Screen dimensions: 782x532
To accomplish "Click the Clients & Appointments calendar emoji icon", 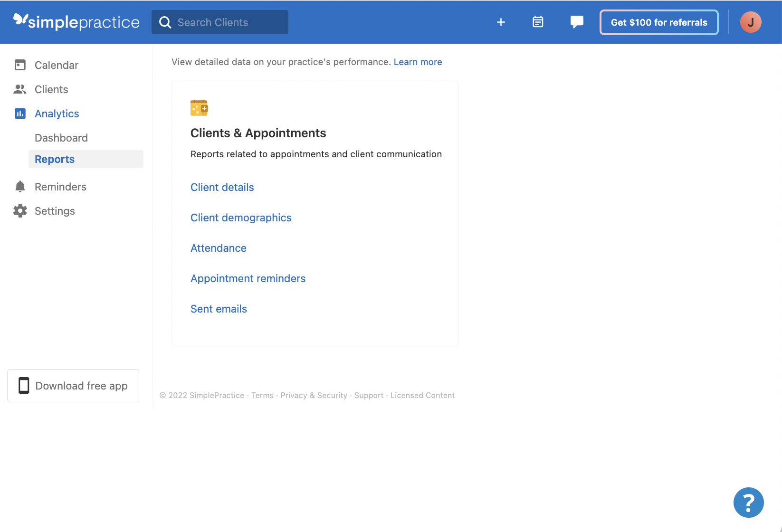I will 199,107.
